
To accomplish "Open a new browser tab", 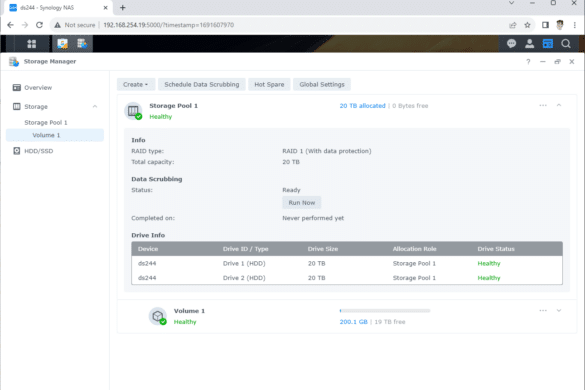I will (x=122, y=7).
